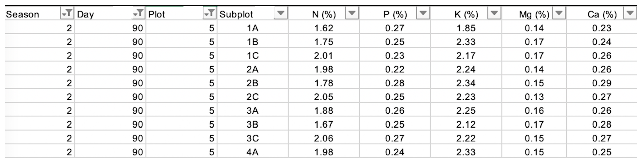Expand the P (%) column dropdown
The height and width of the screenshot is (164, 644).
423,13
